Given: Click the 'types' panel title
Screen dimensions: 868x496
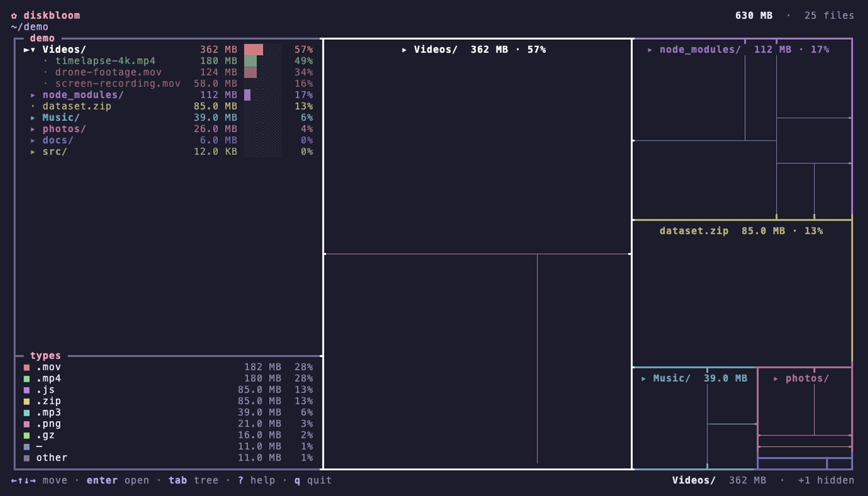Looking at the screenshot, I should tap(46, 356).
